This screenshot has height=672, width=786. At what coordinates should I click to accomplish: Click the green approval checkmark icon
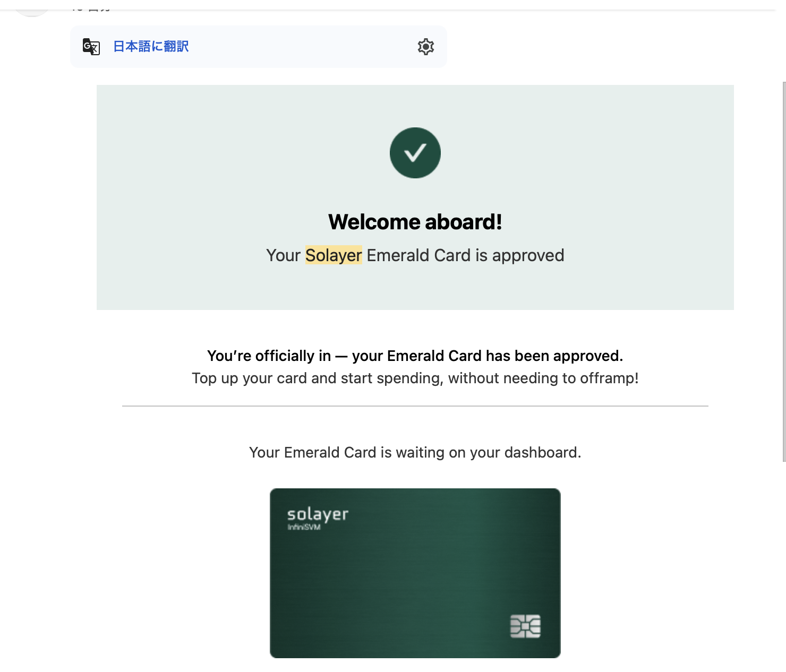[415, 153]
